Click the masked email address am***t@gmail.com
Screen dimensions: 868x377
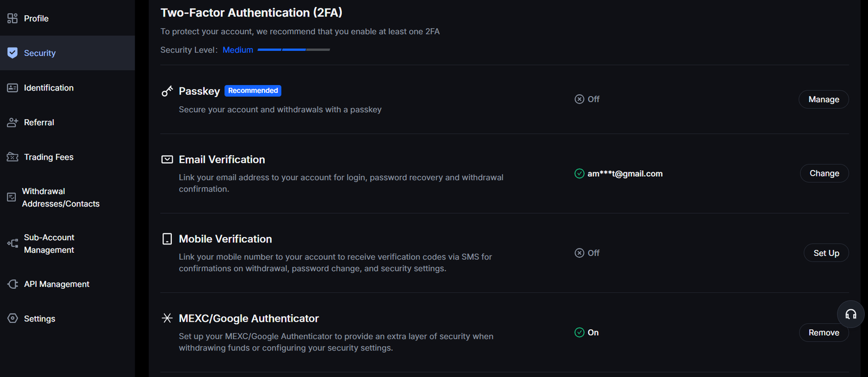click(x=624, y=174)
